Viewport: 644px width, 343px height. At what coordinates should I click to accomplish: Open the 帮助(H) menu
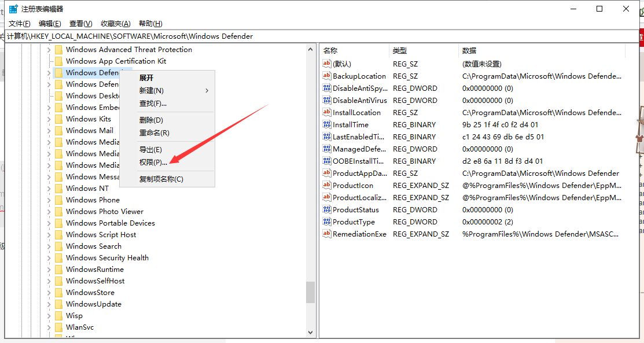150,24
